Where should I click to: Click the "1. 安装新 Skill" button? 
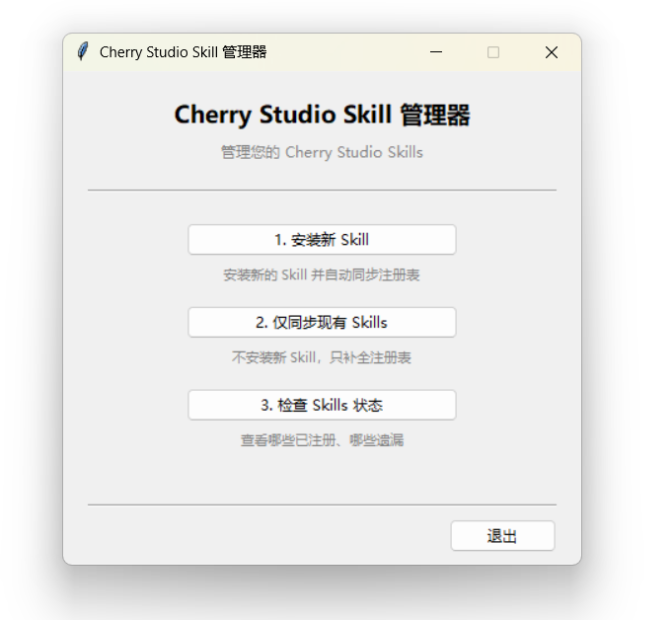[322, 240]
